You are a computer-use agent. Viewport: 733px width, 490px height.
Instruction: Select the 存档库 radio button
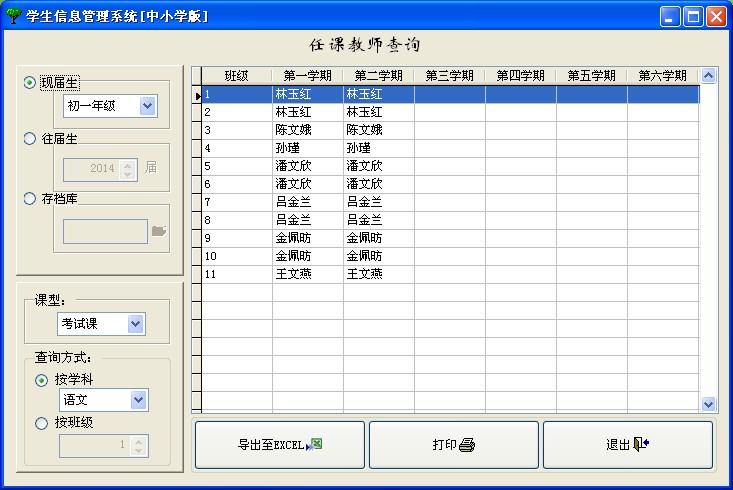pyautogui.click(x=30, y=198)
